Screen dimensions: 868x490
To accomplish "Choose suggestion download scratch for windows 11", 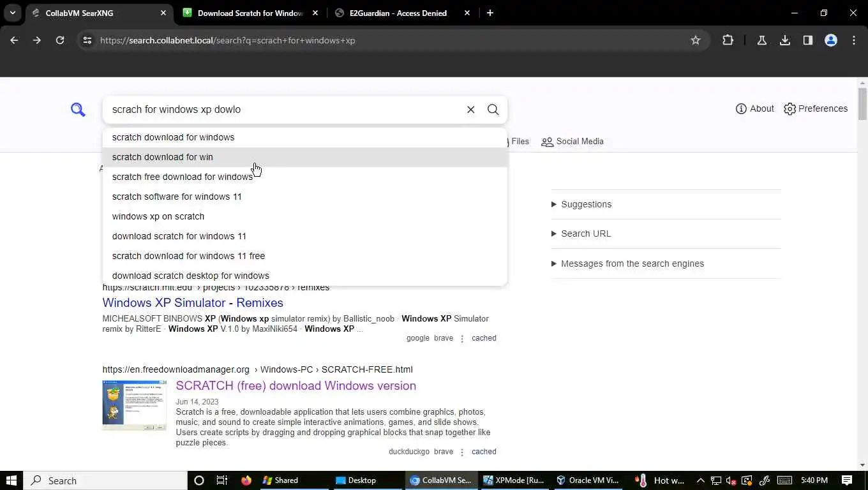I will tap(305, 236).
